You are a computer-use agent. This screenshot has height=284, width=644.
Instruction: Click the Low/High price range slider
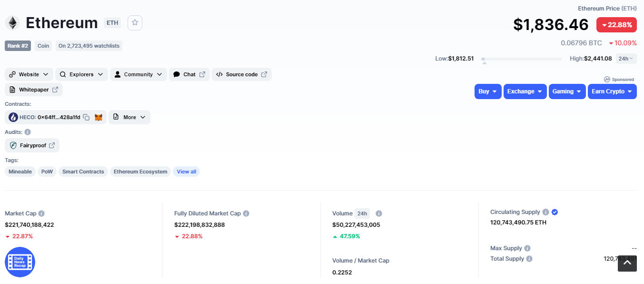click(522, 59)
